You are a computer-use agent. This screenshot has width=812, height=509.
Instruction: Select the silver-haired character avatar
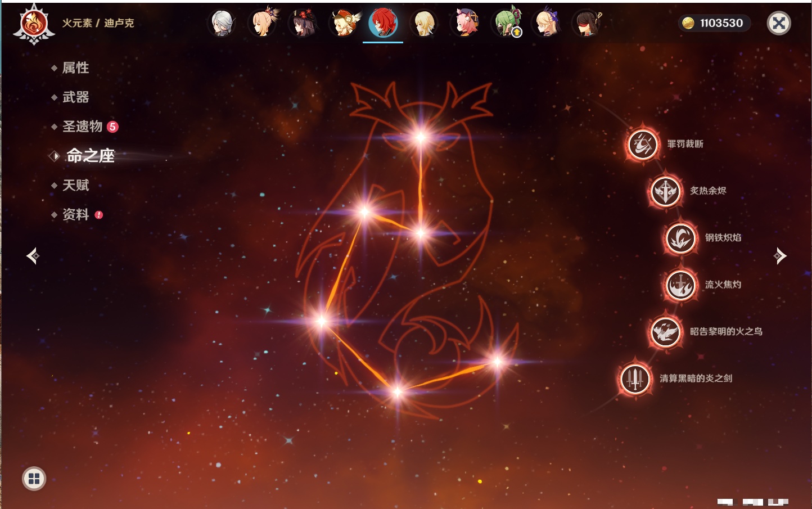tap(223, 24)
